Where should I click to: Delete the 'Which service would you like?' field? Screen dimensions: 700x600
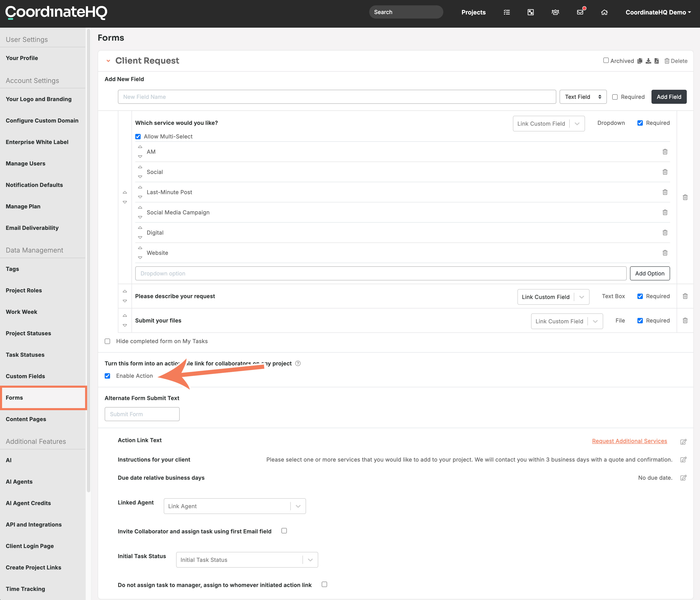[685, 197]
